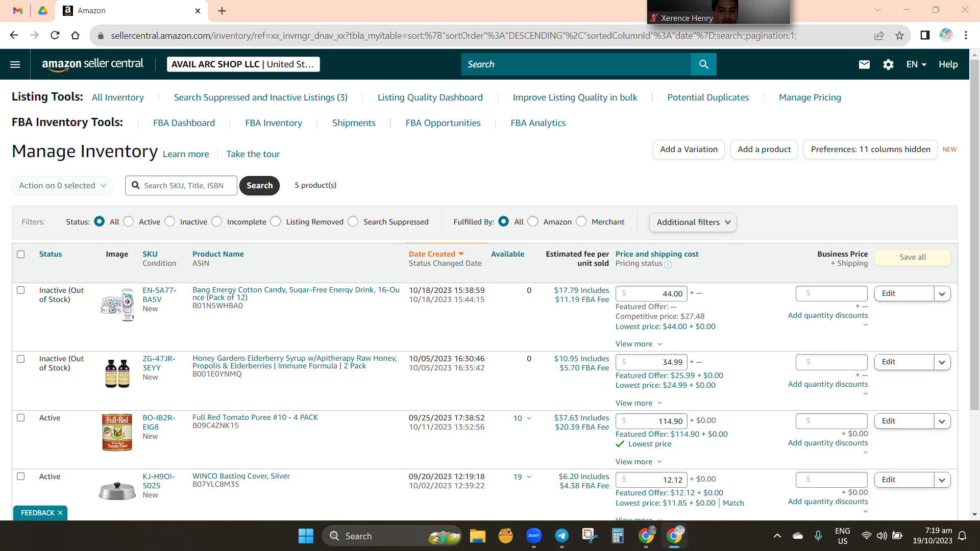
Task: Click the Full Red Tomato Puree product image
Action: tap(117, 432)
